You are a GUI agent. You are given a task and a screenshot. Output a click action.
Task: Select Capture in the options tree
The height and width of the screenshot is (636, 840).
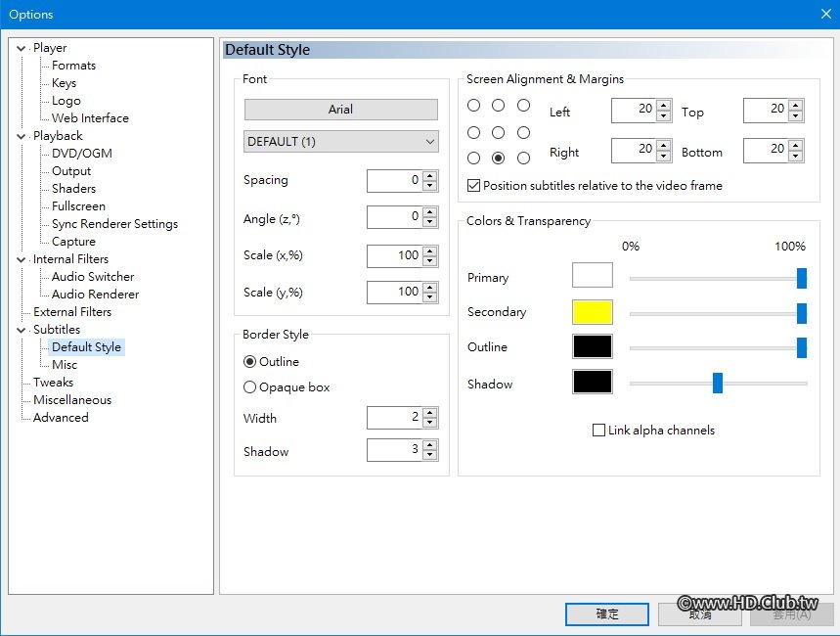point(73,242)
